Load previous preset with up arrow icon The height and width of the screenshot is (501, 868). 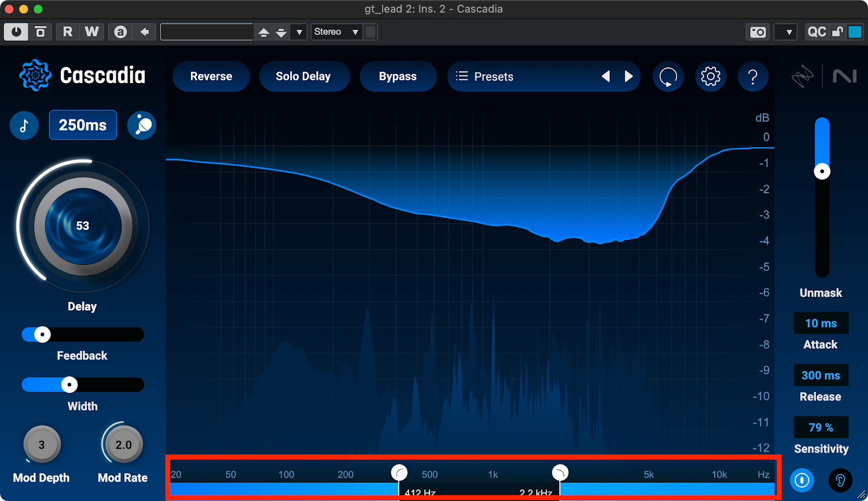pos(264,33)
